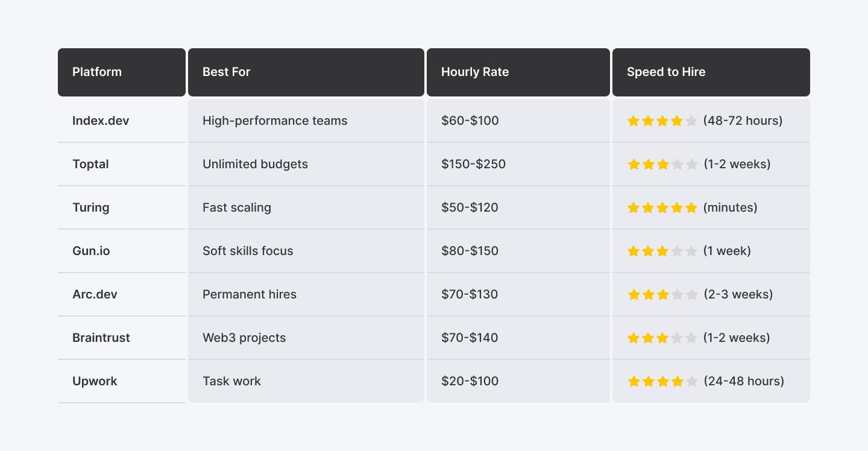Click the Fast scaling cell

[x=237, y=207]
